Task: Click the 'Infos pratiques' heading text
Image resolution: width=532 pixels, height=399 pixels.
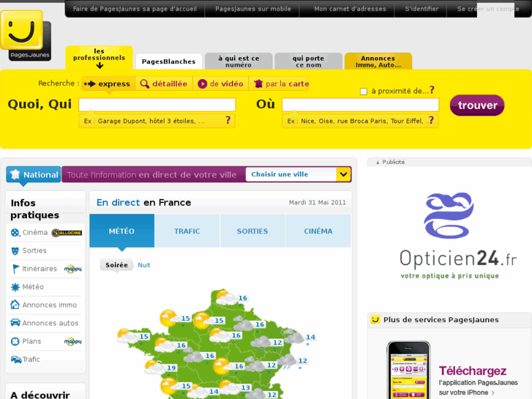Action: click(34, 209)
